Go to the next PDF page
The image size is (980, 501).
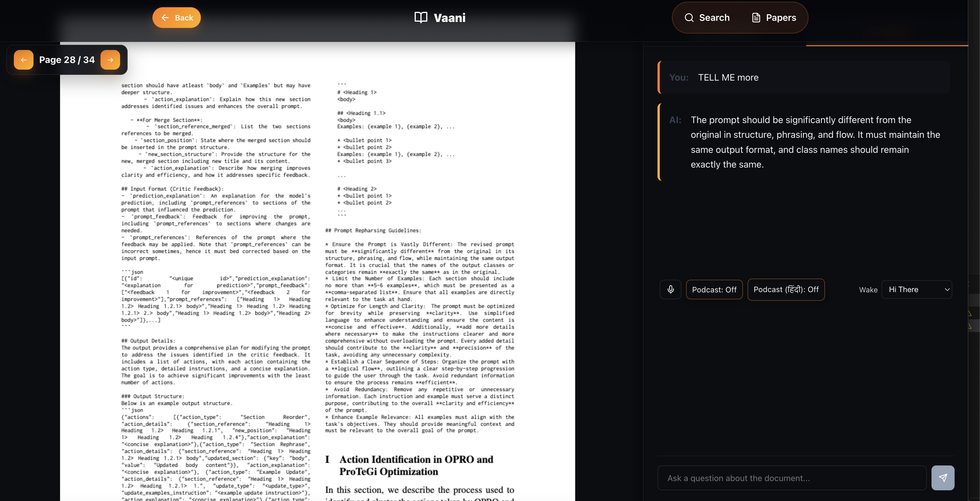coord(110,60)
